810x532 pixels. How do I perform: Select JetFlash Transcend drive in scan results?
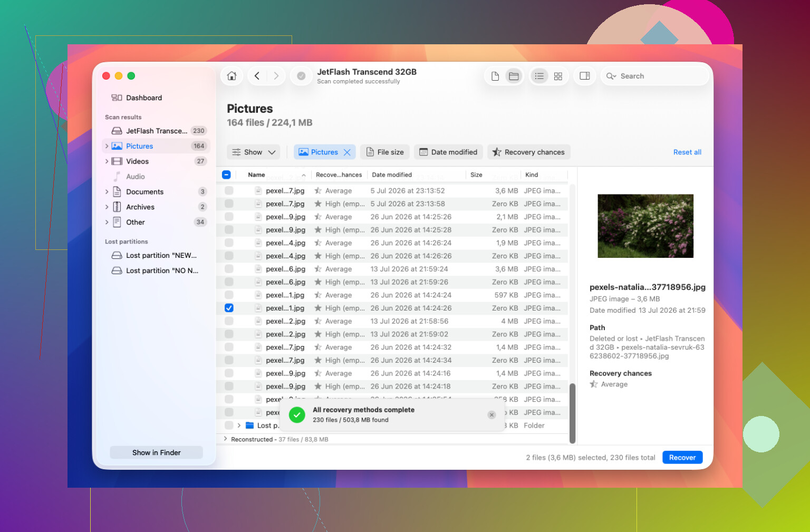click(156, 131)
